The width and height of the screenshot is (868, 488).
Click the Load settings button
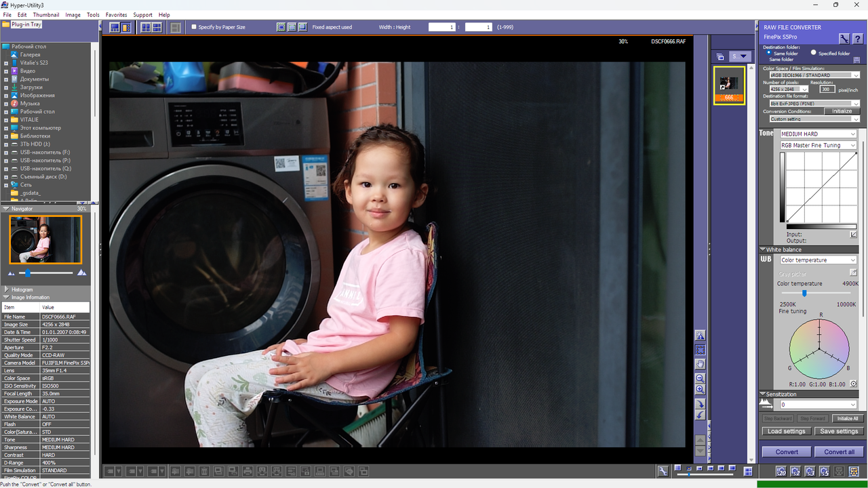[x=787, y=431]
